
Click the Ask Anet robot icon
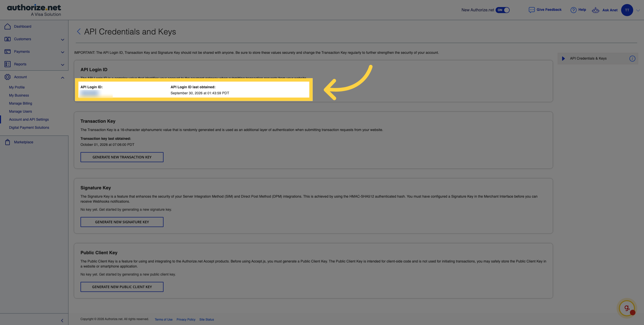pyautogui.click(x=595, y=10)
